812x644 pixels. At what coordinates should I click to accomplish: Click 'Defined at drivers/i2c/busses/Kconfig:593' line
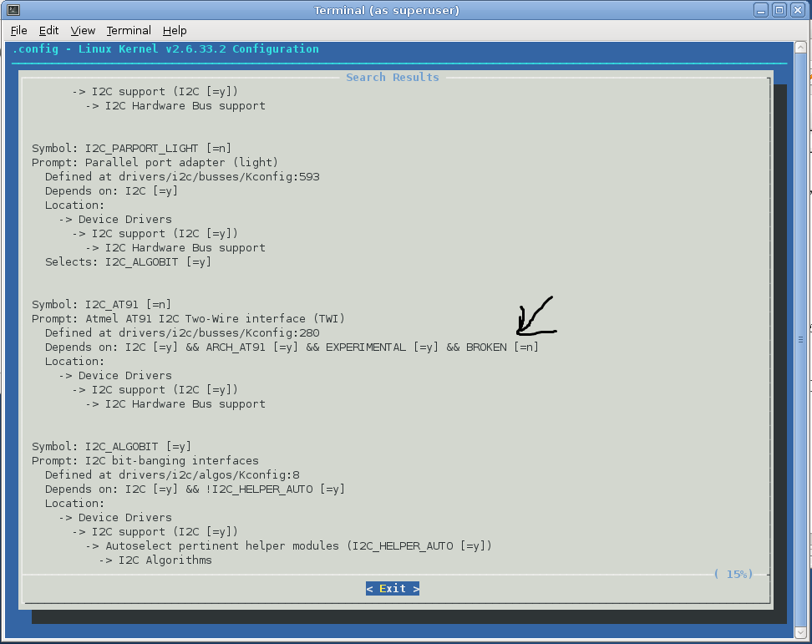pyautogui.click(x=182, y=177)
